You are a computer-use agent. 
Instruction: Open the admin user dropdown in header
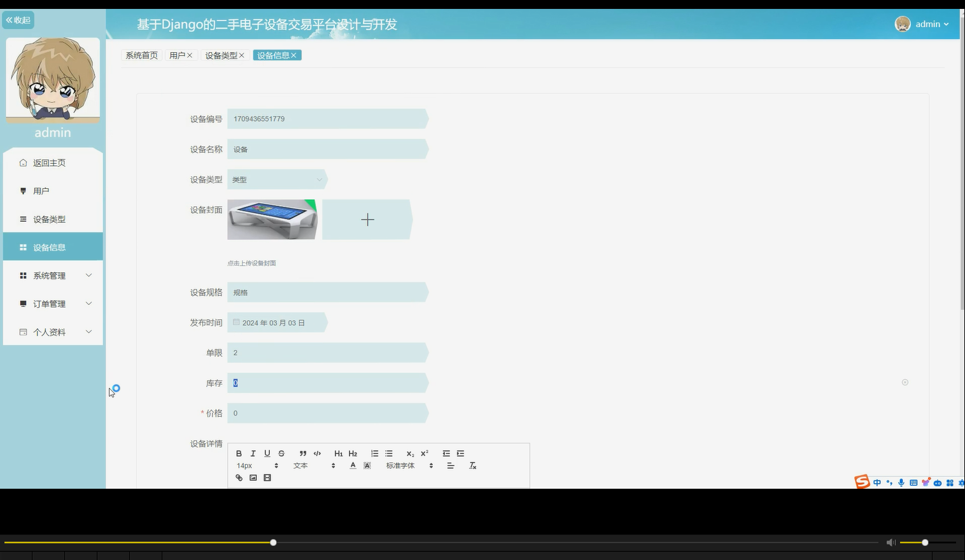coord(922,24)
